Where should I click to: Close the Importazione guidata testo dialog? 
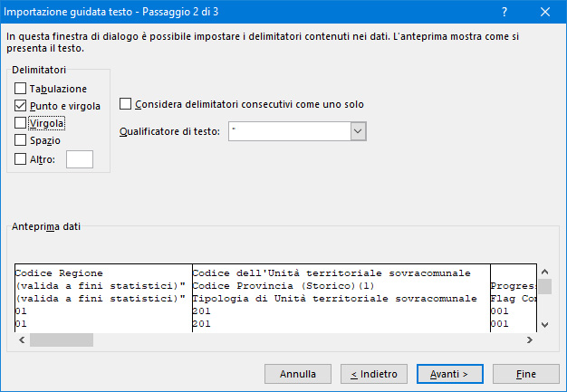[545, 12]
